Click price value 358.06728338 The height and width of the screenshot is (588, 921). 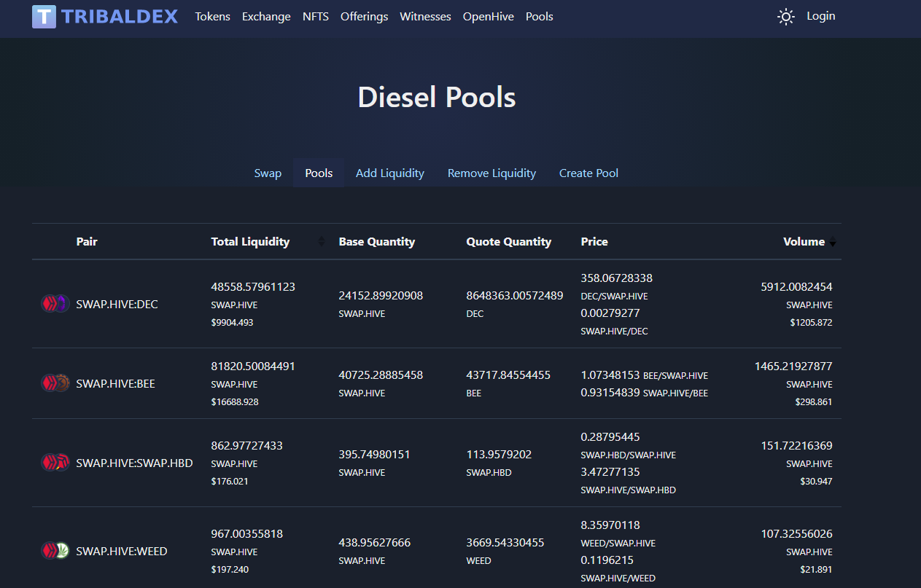pyautogui.click(x=617, y=278)
